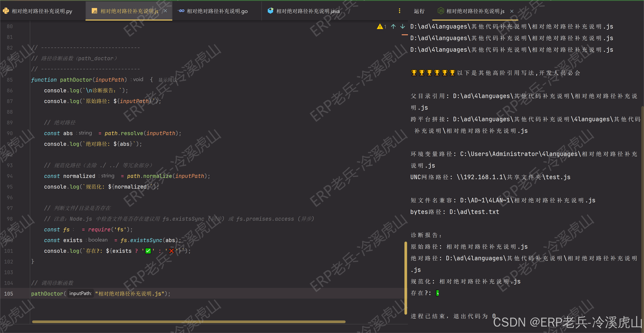This screenshot has height=333, width=644.
Task: Click console output bytes路径 line
Action: click(x=455, y=212)
